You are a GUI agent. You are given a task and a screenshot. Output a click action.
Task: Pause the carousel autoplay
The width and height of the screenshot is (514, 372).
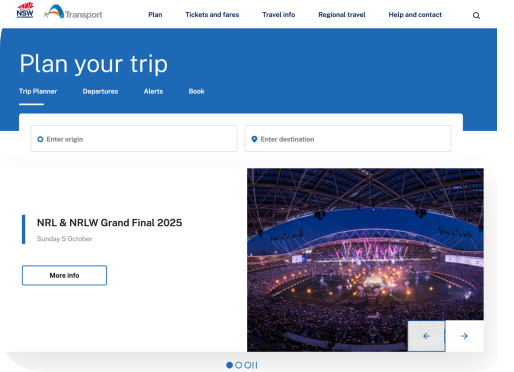tap(255, 365)
